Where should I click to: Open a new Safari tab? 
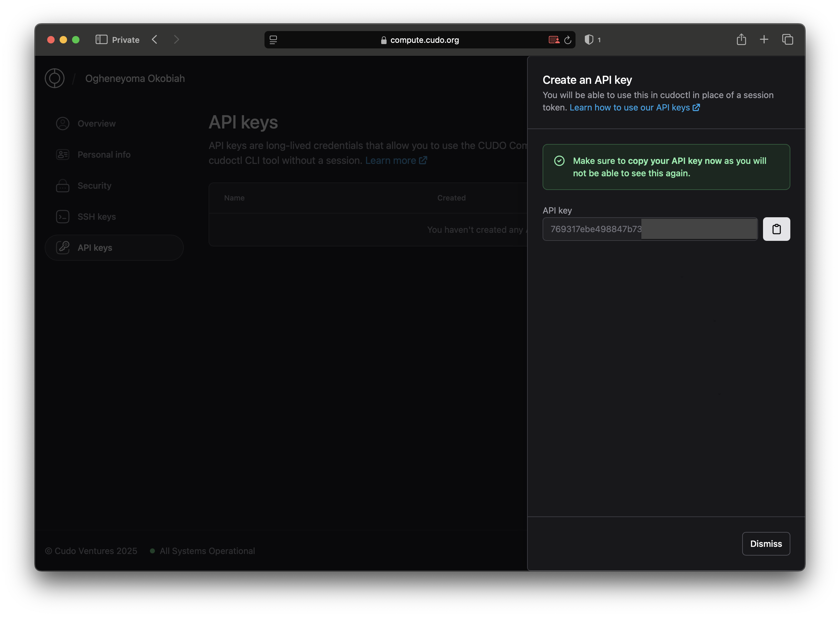(x=764, y=39)
